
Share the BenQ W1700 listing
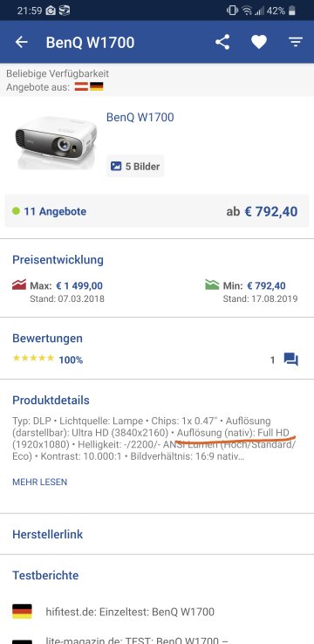click(222, 42)
